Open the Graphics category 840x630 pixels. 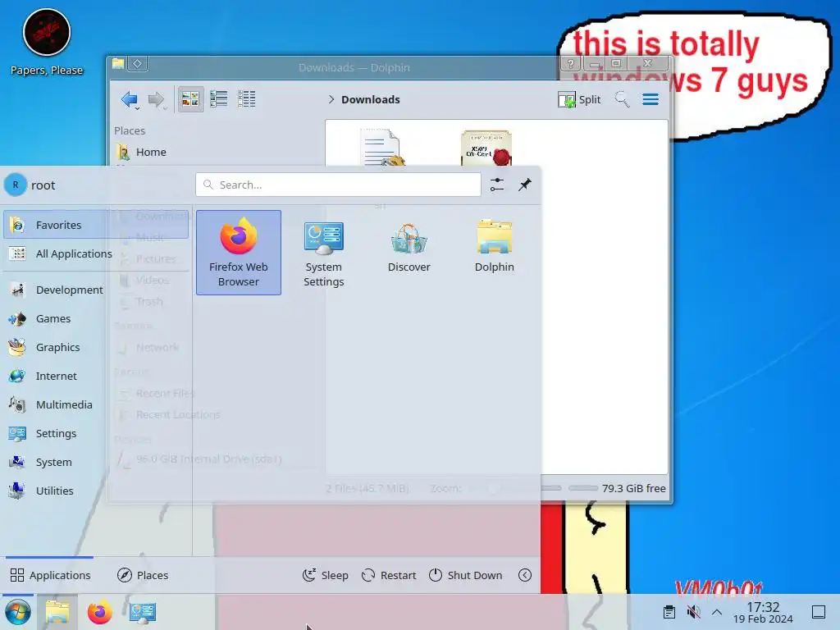point(96,347)
